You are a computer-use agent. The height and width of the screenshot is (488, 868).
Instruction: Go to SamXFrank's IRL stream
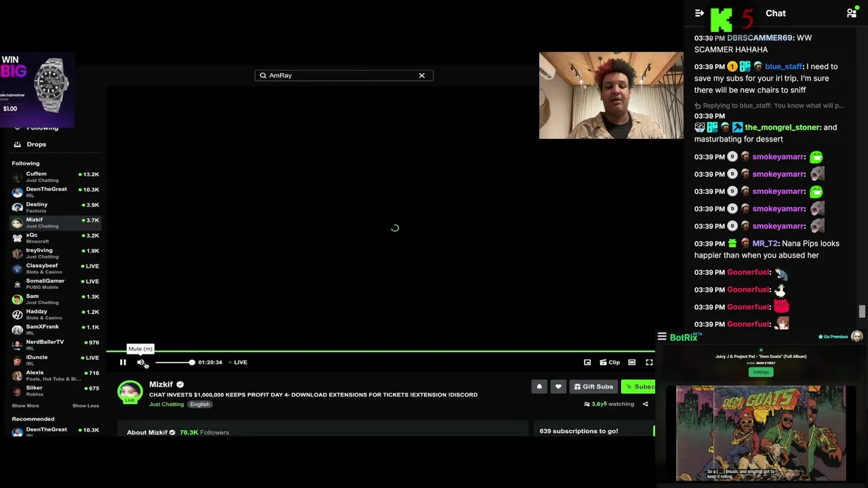(x=56, y=329)
